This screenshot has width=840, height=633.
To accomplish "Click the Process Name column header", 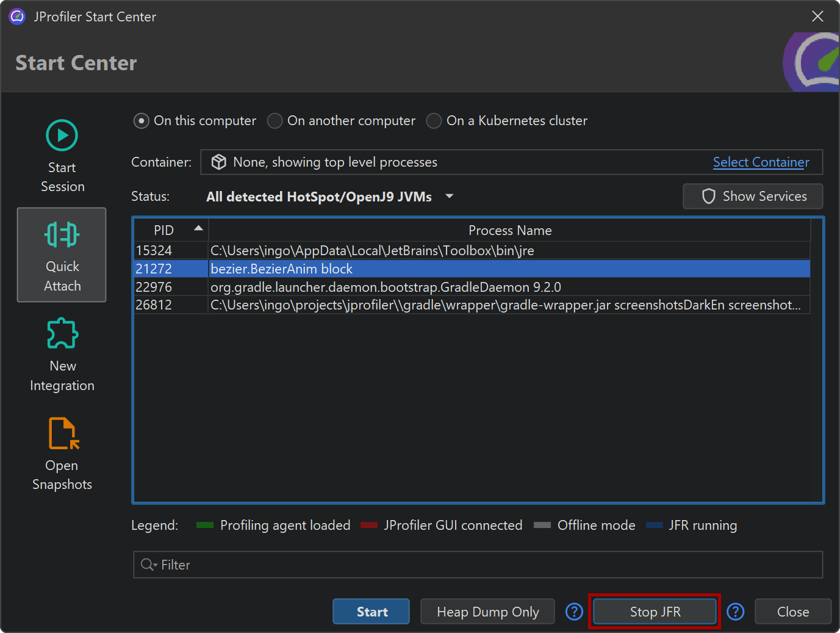I will [x=509, y=230].
